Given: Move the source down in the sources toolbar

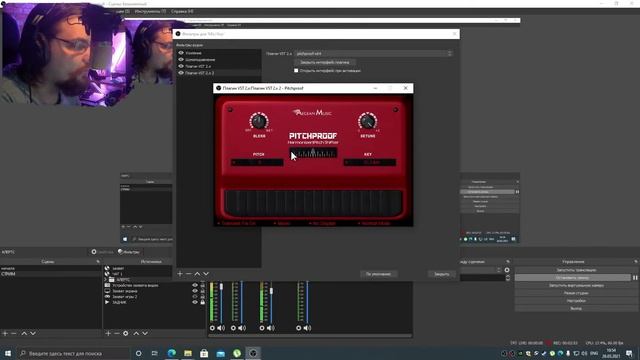Looking at the screenshot, I should (x=145, y=333).
